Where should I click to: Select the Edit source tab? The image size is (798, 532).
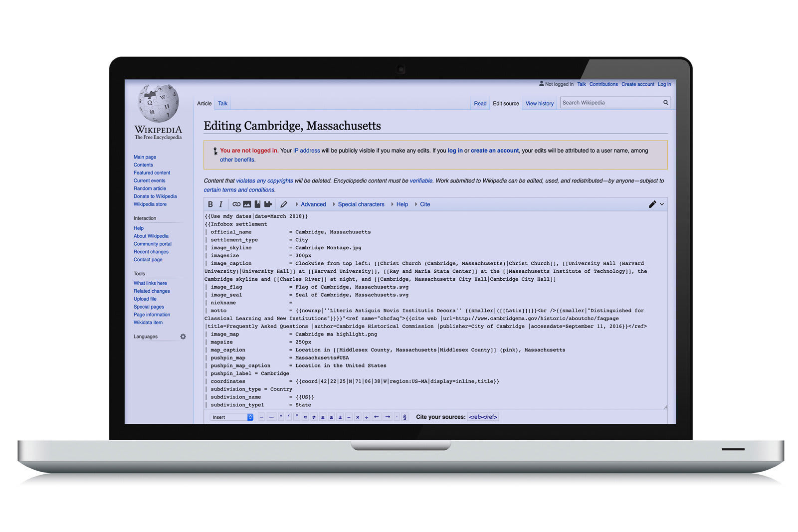(x=506, y=104)
